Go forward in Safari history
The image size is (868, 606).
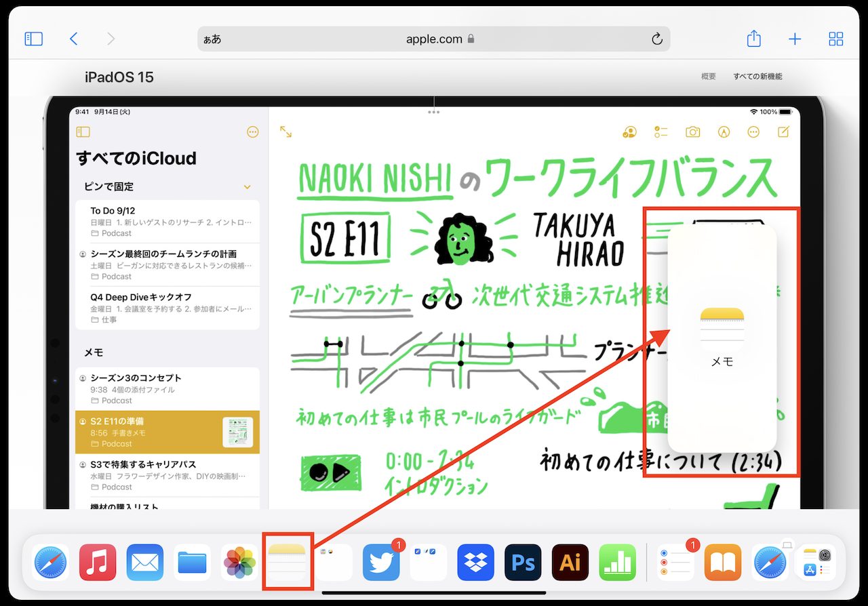pyautogui.click(x=111, y=39)
